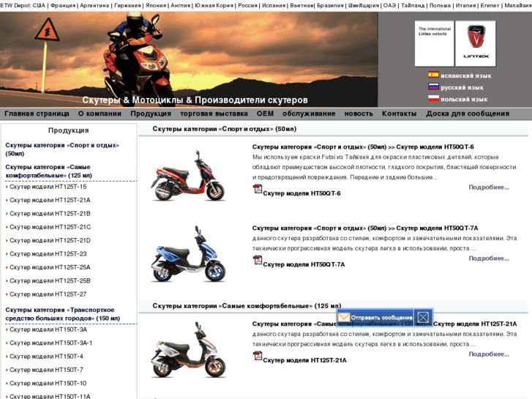Click the red HT50QT-6 scooter thumbnail
The image size is (532, 399).
point(189,176)
